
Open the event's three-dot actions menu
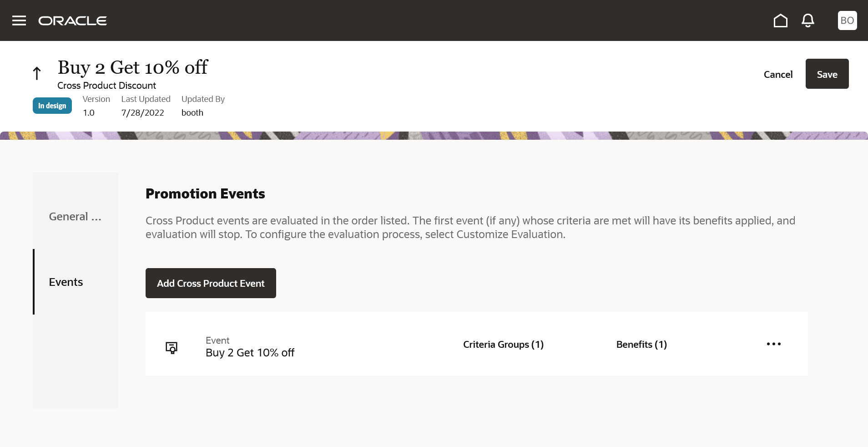coord(773,344)
